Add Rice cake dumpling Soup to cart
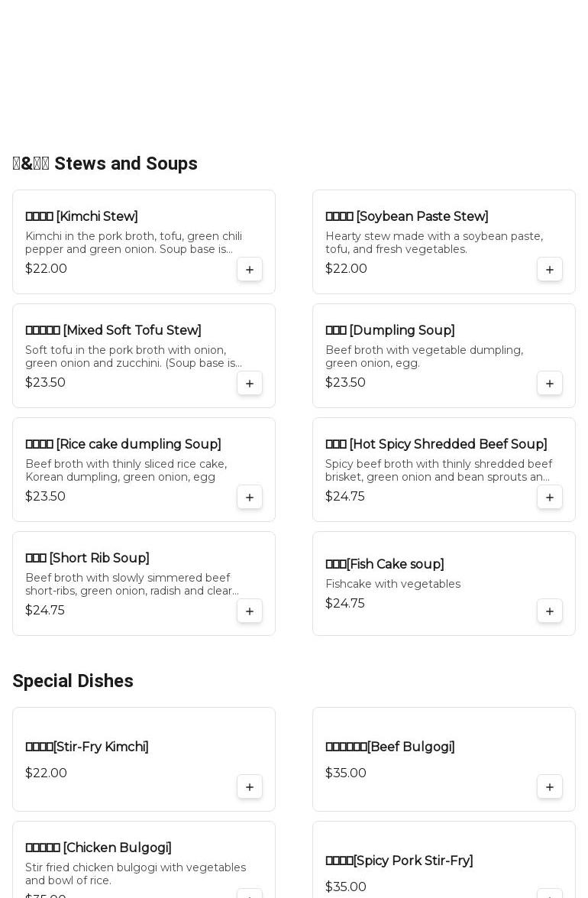The width and height of the screenshot is (588, 898). click(x=250, y=497)
